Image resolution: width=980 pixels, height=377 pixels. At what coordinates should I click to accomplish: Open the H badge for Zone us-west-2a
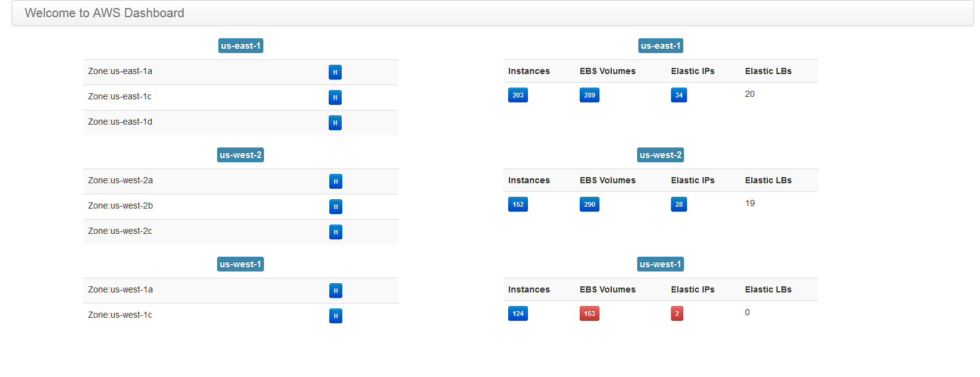click(336, 181)
